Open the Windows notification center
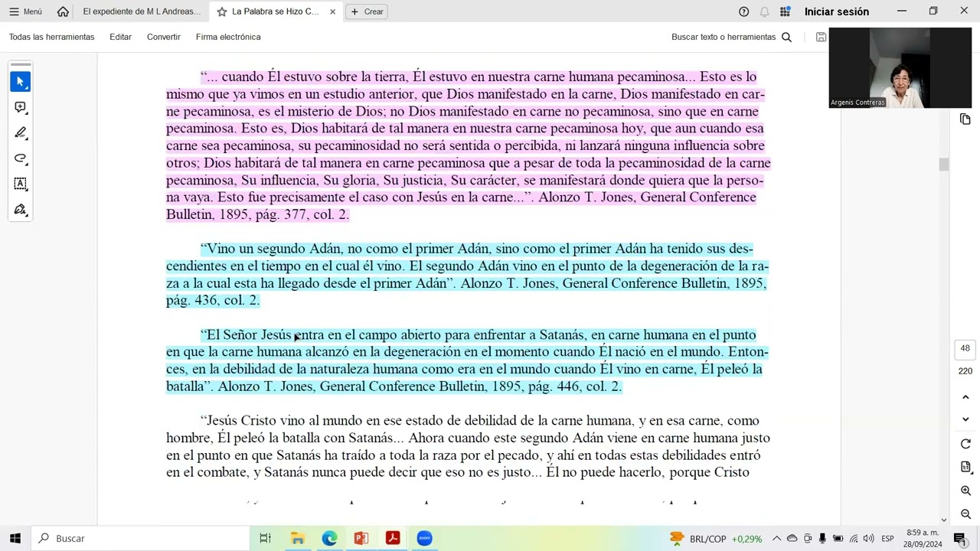The image size is (980, 551). (959, 539)
